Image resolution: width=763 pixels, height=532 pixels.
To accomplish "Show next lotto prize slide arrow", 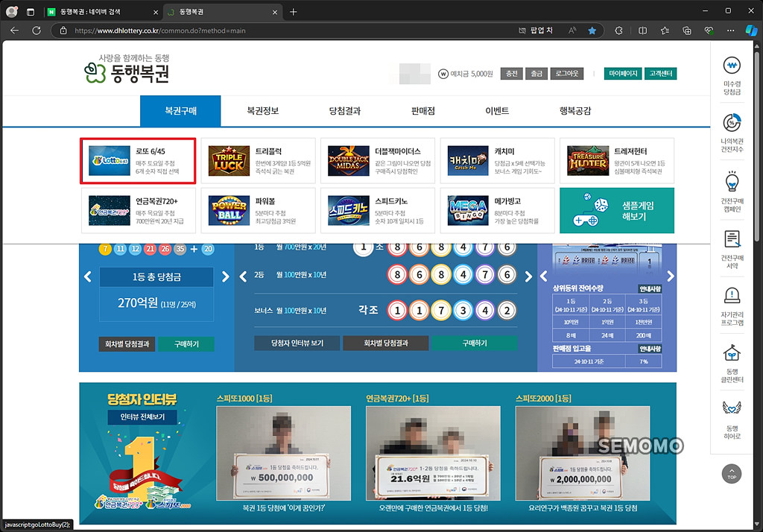I will pyautogui.click(x=225, y=277).
